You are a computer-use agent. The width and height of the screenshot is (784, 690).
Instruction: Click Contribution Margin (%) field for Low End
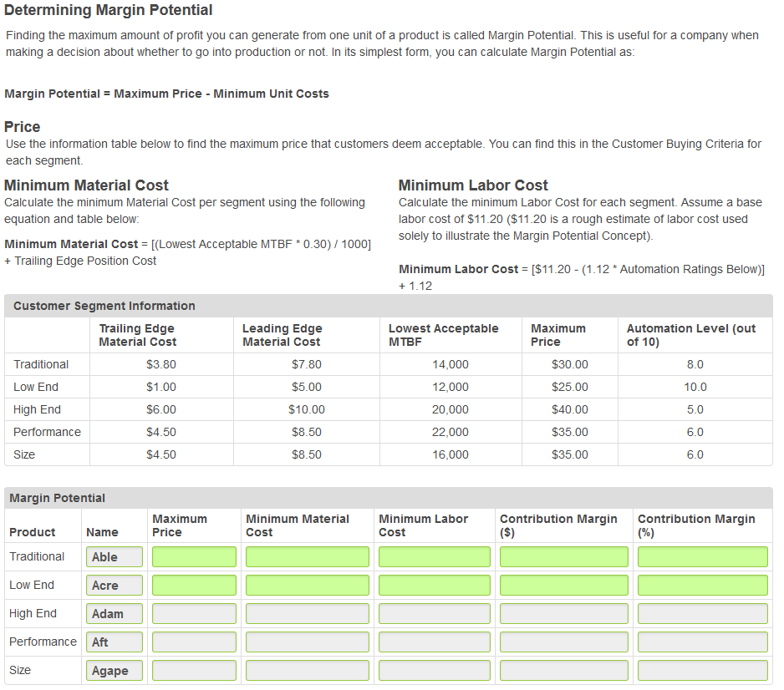click(702, 585)
